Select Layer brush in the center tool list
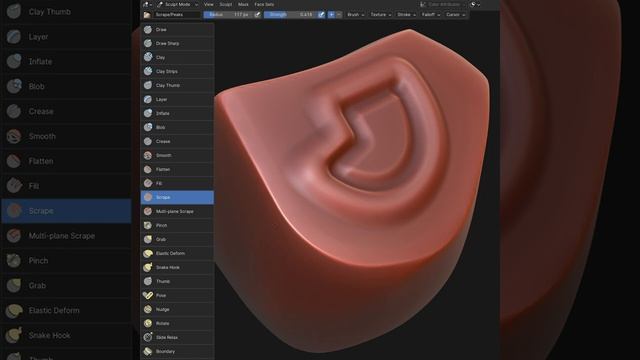Image resolution: width=640 pixels, height=360 pixels. point(177,99)
